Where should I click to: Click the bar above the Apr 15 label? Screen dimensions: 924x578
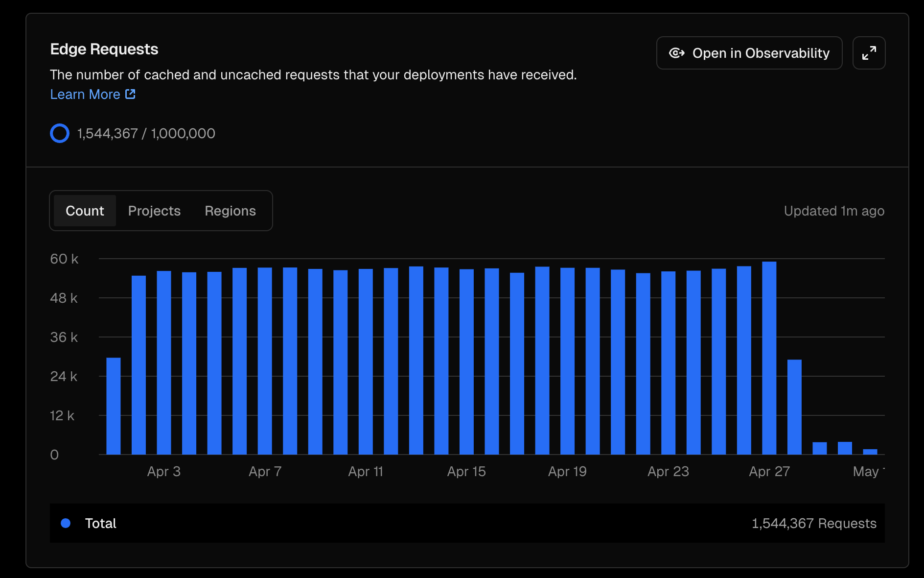point(466,361)
